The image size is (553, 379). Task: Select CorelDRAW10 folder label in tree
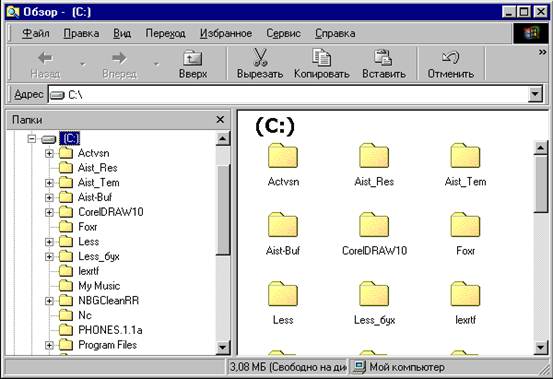pos(111,212)
